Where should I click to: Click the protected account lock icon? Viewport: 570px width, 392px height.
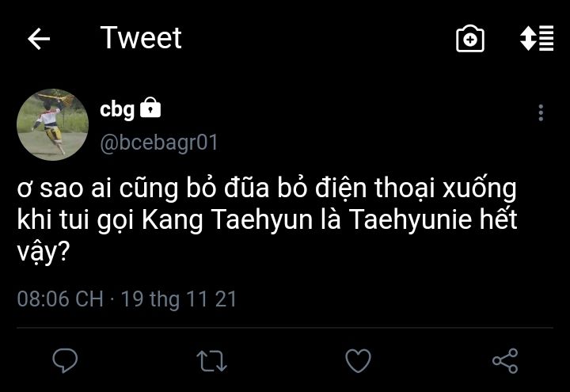[150, 108]
